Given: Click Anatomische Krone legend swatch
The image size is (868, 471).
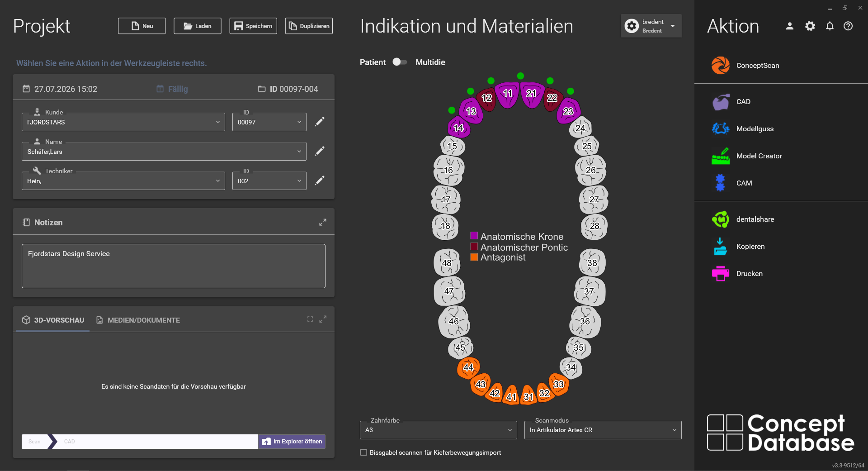Looking at the screenshot, I should pos(474,236).
